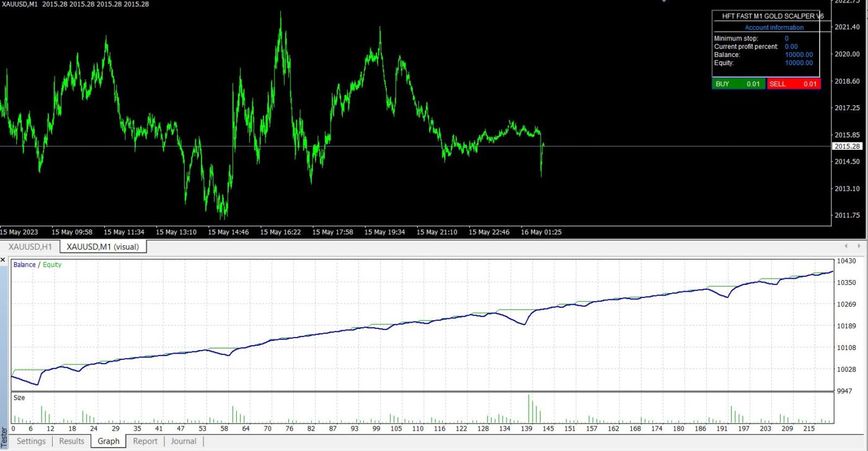The width and height of the screenshot is (868, 451).
Task: Click the right chart-tab scroll arrow
Action: pos(859,246)
